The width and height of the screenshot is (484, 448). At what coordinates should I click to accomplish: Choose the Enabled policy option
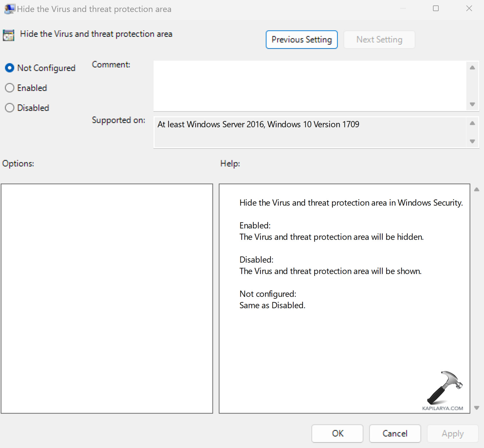(x=10, y=88)
